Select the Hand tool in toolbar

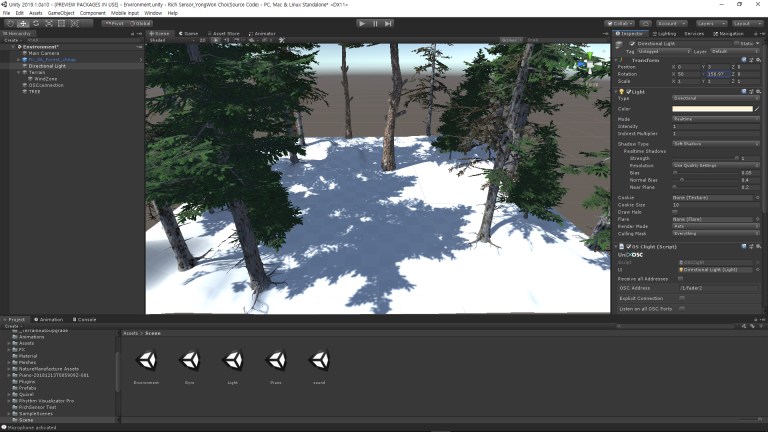point(9,23)
